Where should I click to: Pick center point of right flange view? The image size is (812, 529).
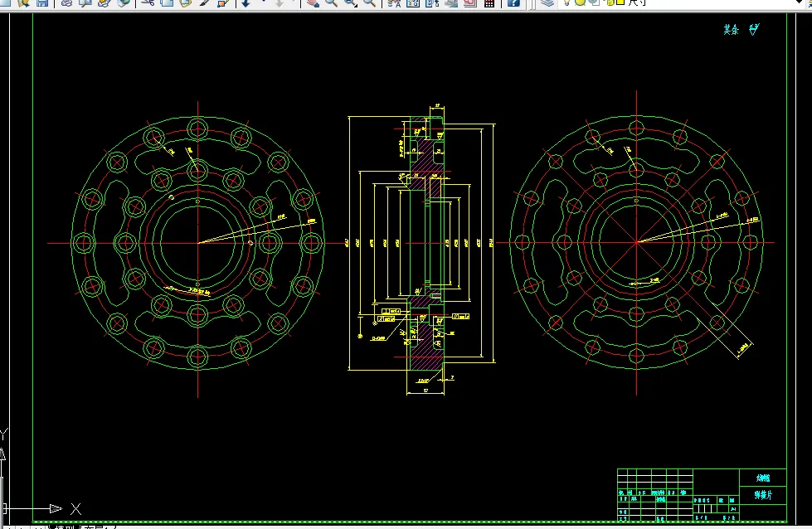pos(636,242)
